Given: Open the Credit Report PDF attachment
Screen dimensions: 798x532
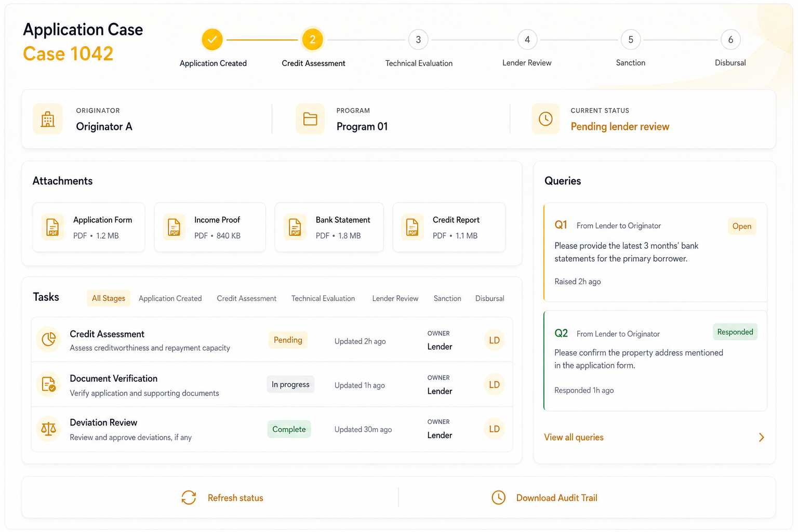Looking at the screenshot, I should coord(449,228).
